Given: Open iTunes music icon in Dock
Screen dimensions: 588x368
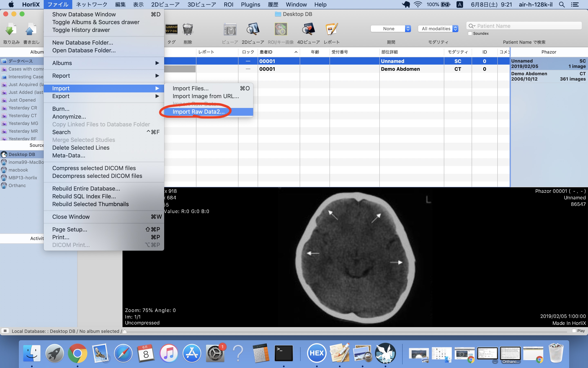Looking at the screenshot, I should (x=169, y=353).
